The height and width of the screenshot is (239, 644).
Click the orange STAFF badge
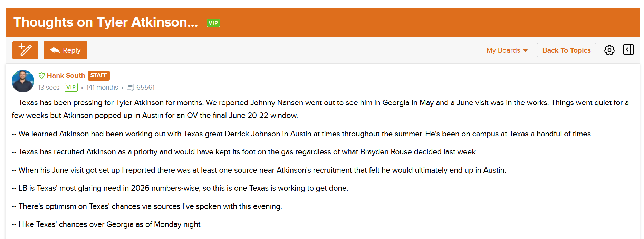[x=99, y=75]
